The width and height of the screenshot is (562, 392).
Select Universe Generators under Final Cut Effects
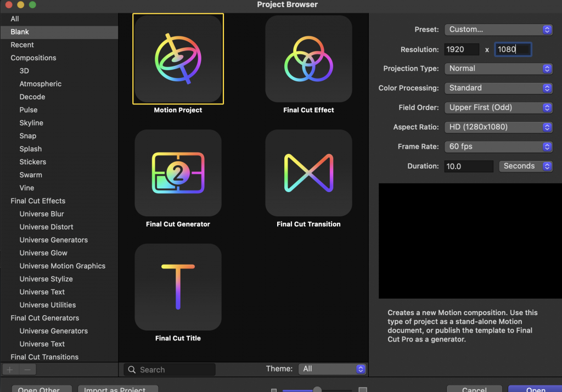59,240
